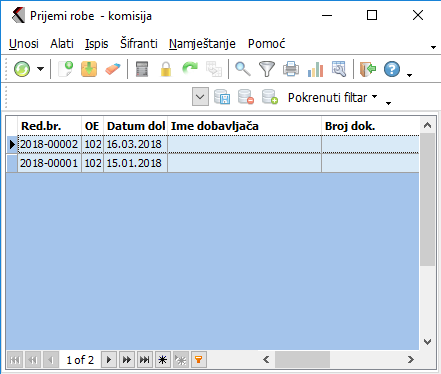This screenshot has height=374, width=441.
Task: Expand the arrow beside refresh icon
Action: click(x=40, y=69)
